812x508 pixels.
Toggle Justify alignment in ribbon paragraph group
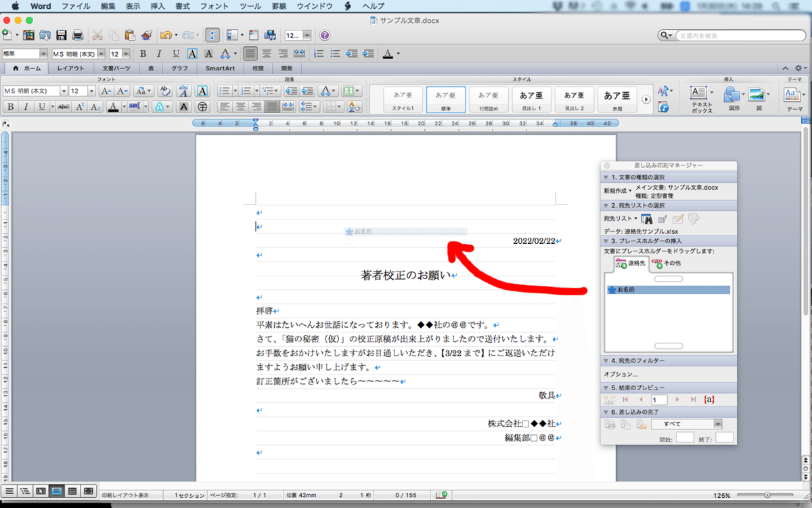(272, 106)
